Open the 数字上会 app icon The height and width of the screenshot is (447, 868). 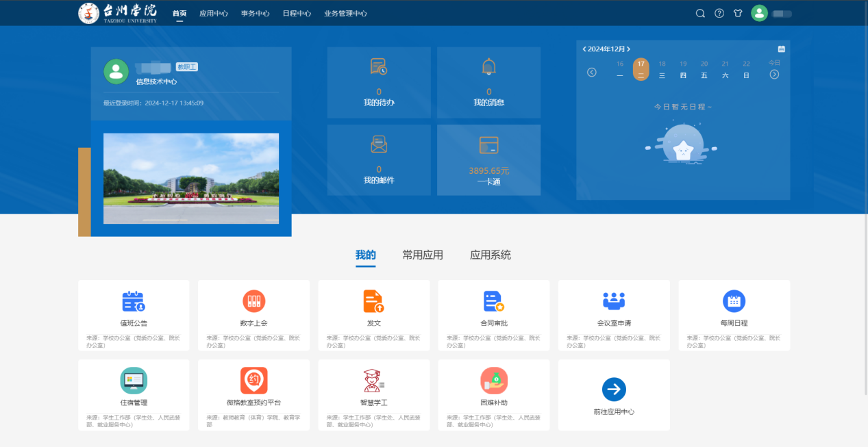pos(253,302)
